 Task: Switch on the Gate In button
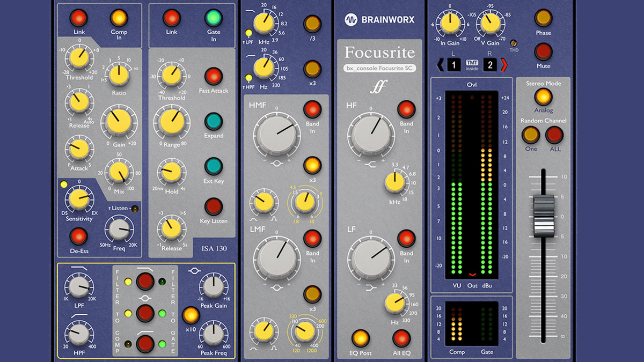pos(213,18)
